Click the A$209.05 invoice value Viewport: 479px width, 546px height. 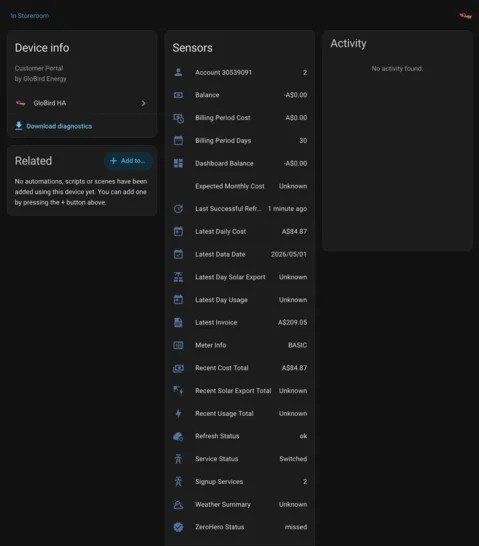(292, 322)
